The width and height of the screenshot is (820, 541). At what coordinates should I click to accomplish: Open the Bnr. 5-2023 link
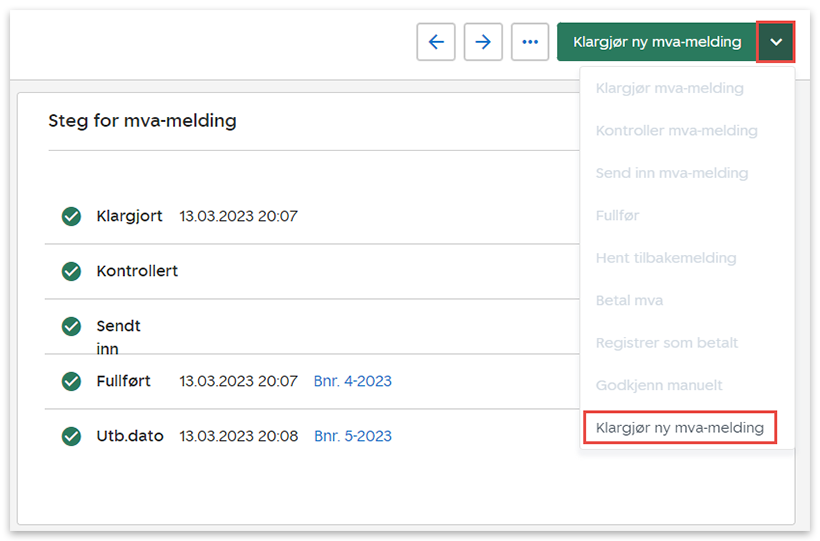(352, 436)
